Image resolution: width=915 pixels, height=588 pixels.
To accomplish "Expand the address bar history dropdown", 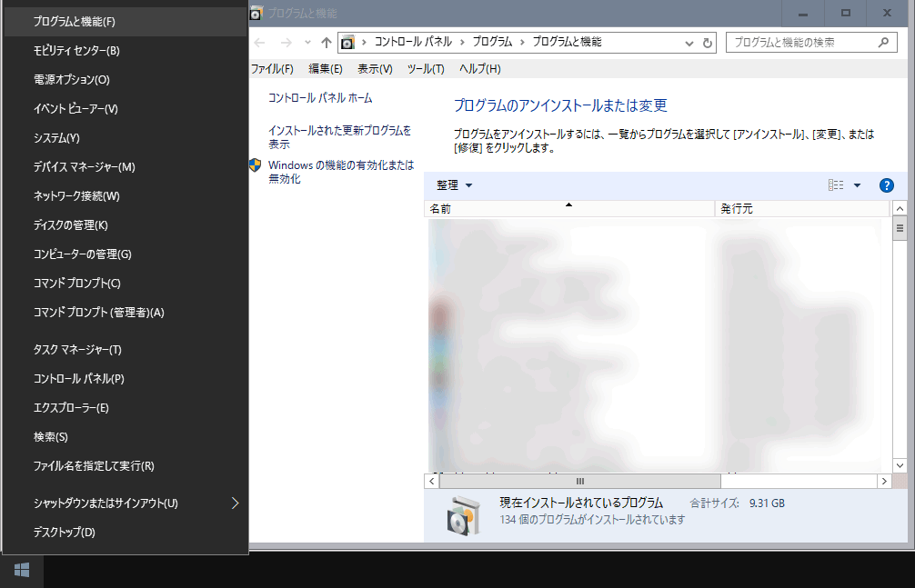I will (x=689, y=43).
